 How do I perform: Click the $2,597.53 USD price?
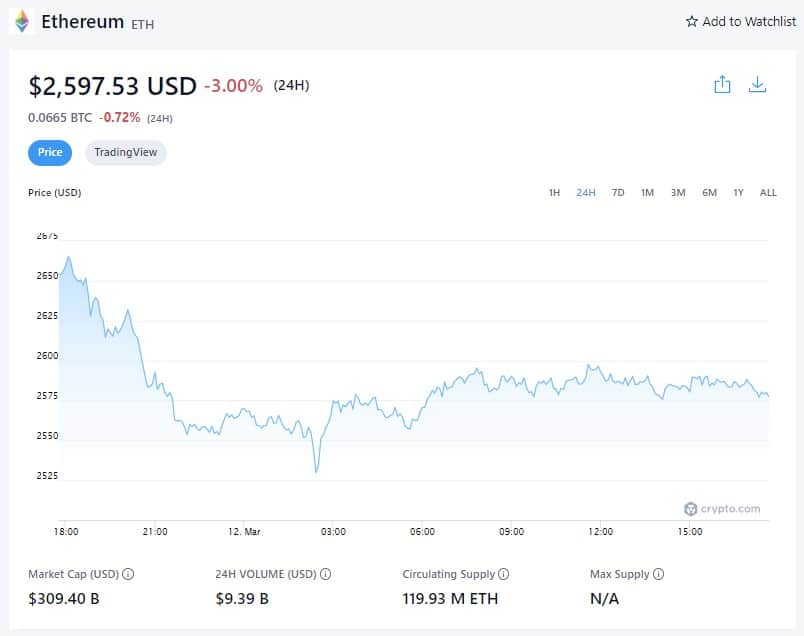point(112,86)
